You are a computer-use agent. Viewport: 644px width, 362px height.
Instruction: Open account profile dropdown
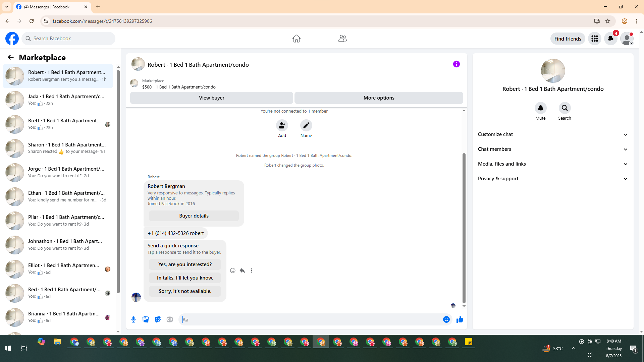pos(627,39)
